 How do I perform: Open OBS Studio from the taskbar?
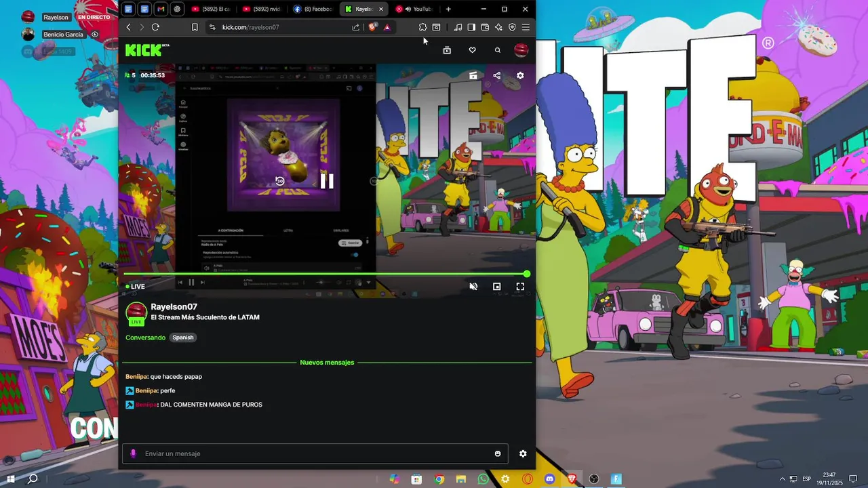click(594, 479)
